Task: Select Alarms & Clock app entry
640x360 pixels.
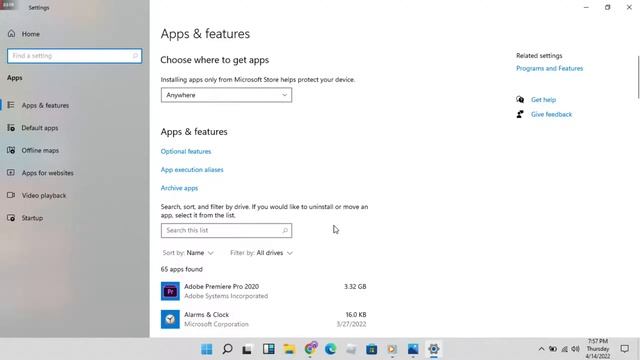Action: (x=264, y=319)
